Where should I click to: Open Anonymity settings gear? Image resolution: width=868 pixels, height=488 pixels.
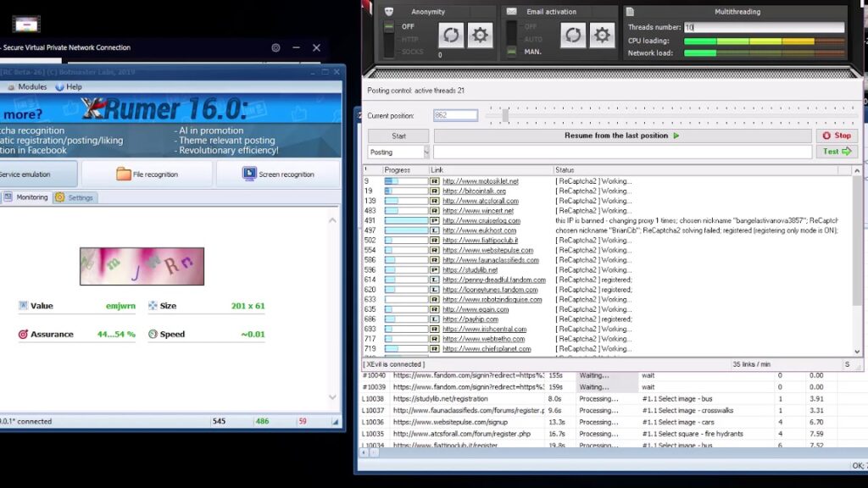tap(480, 36)
